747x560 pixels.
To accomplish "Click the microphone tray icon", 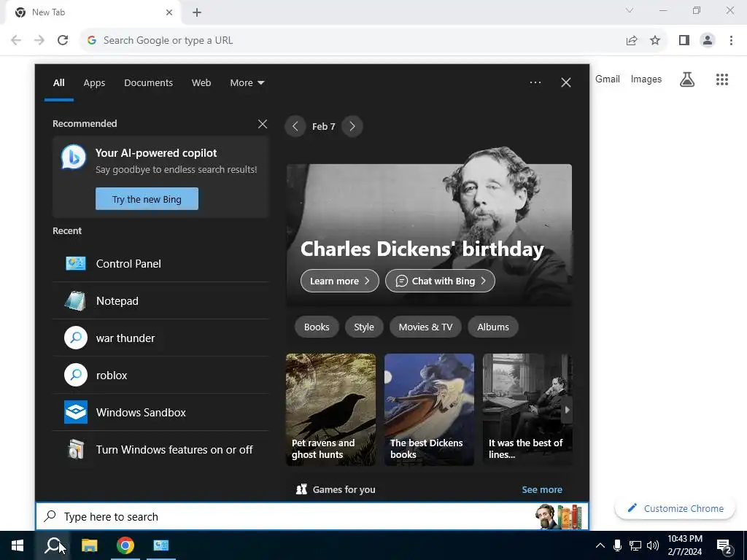I will pyautogui.click(x=617, y=545).
